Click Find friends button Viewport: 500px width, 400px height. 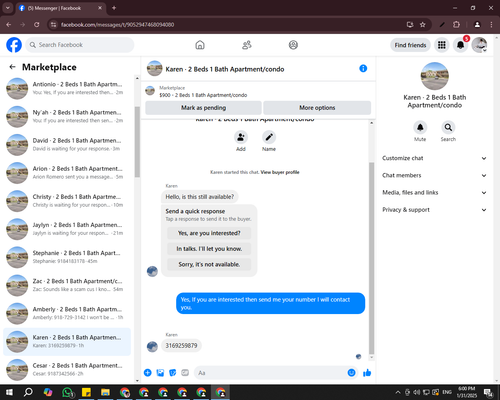(410, 45)
